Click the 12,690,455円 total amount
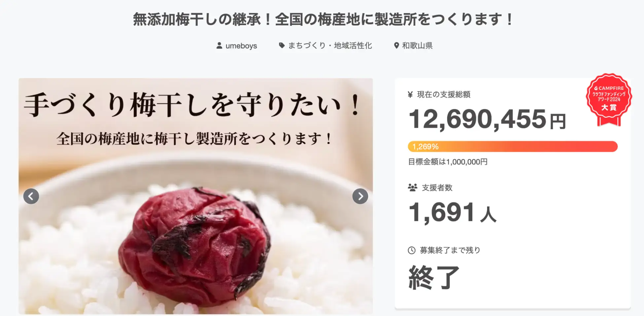644x316 pixels. (487, 119)
